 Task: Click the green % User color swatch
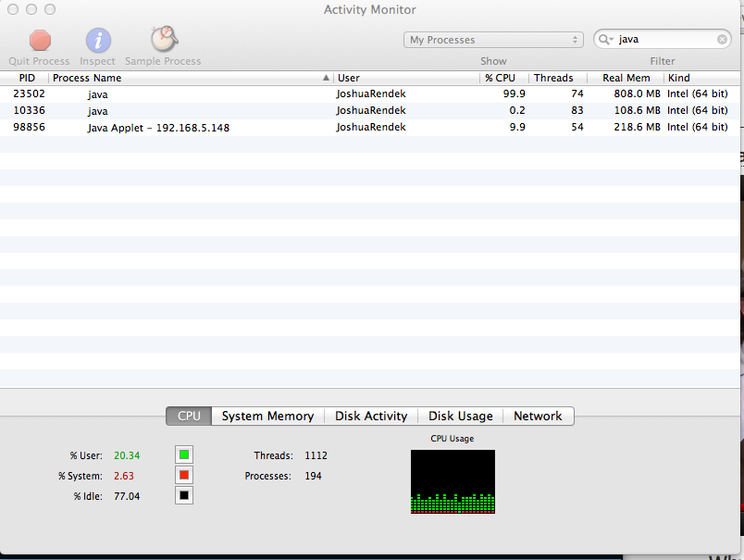184,455
